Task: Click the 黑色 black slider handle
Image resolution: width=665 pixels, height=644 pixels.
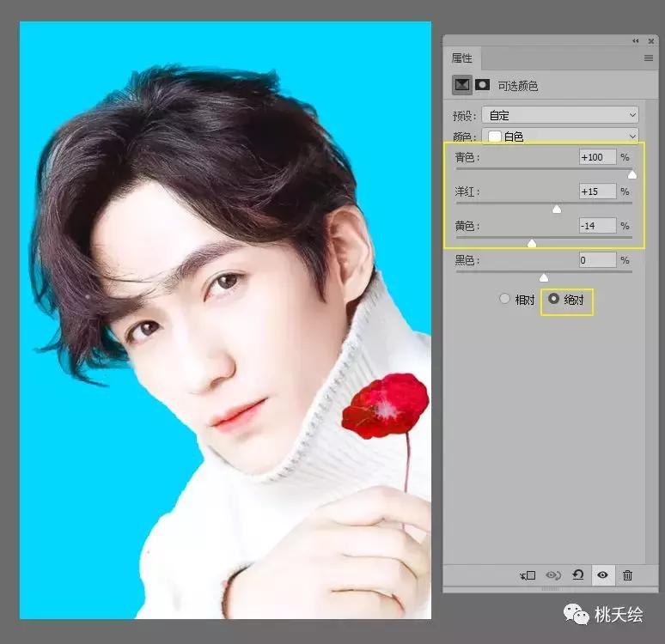Action: [544, 277]
